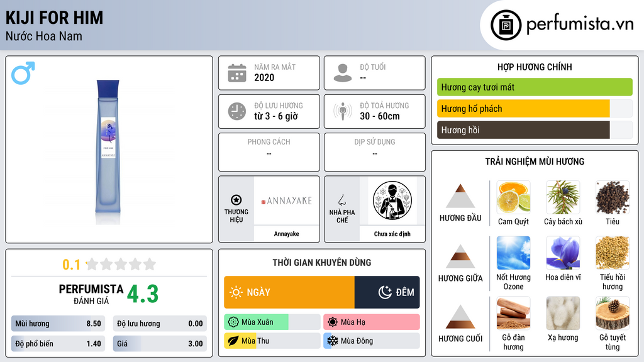Click the Tiểu hồi hương fennel image
The width and height of the screenshot is (644, 362).
(x=613, y=253)
